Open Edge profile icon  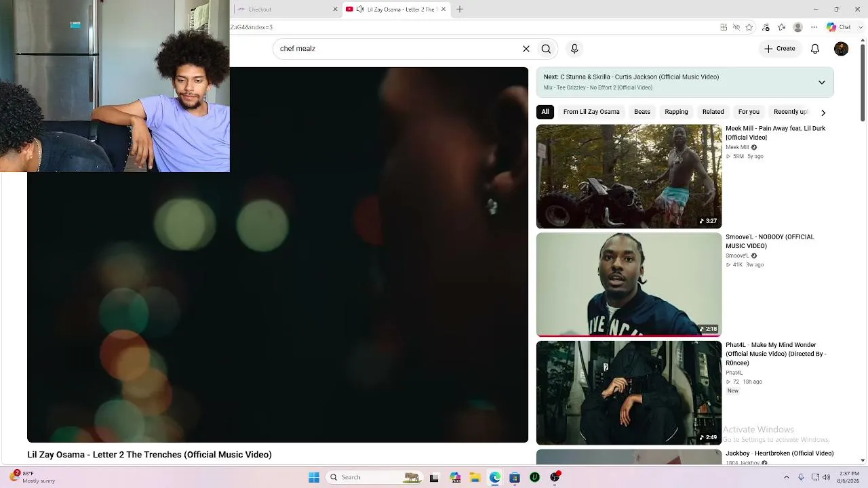(x=798, y=27)
